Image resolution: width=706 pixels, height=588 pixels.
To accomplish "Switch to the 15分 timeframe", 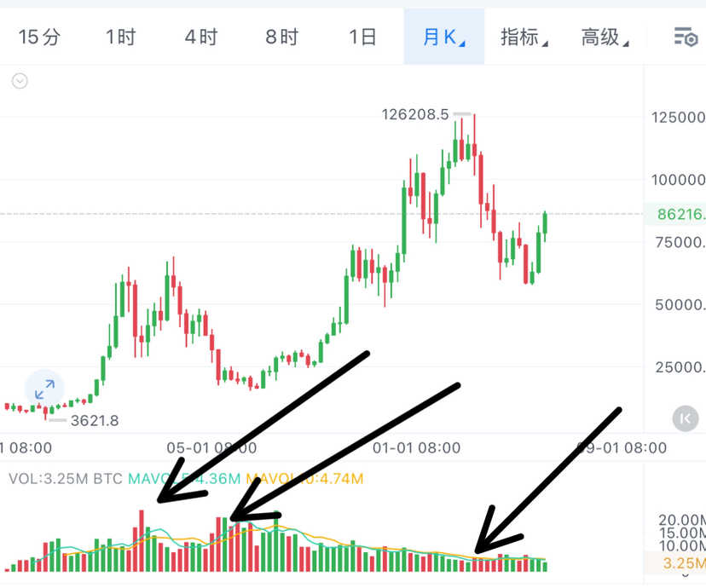I will point(39,37).
